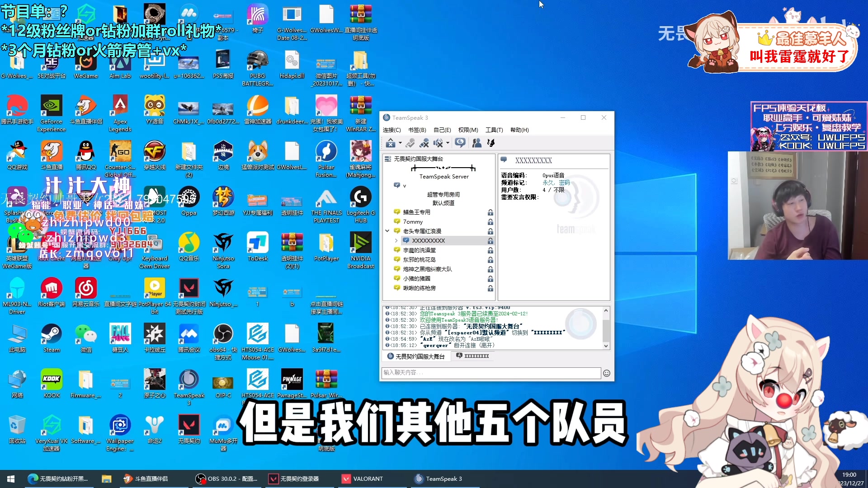
Task: Open the contacts list toolbar icon in TeamSpeak
Action: [x=476, y=143]
